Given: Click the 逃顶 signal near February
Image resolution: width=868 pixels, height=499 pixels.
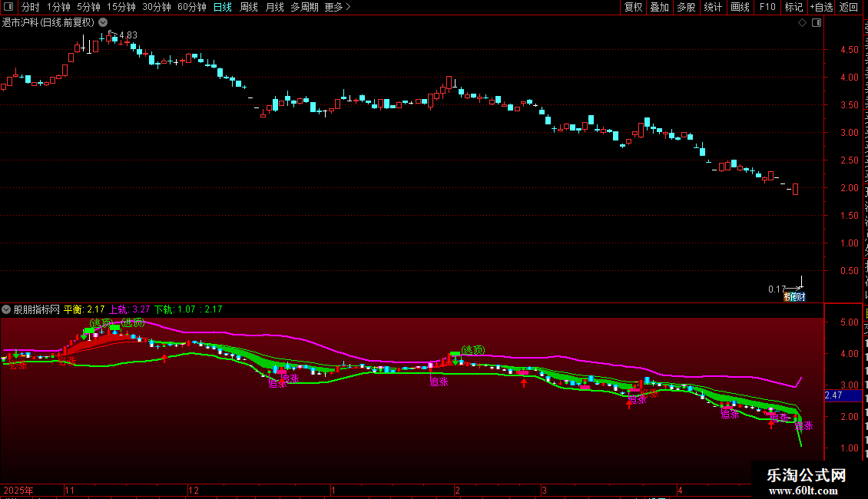Looking at the screenshot, I should (473, 349).
